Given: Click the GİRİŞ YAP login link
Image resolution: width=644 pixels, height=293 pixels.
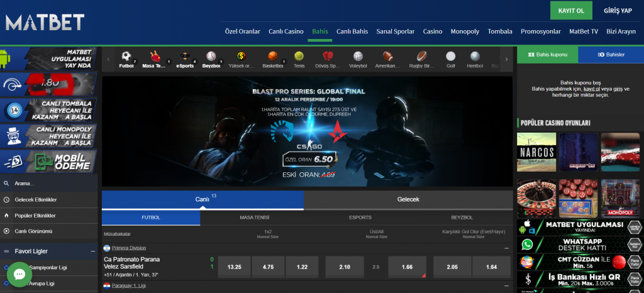Looking at the screenshot, I should coord(618,11).
